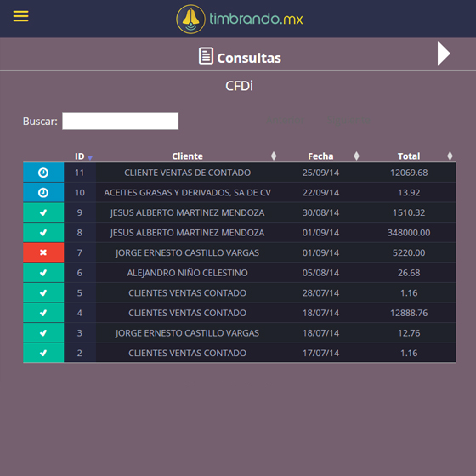This screenshot has height=476, width=476.
Task: Click the green checkmark for ID 3
Action: pos(43,332)
